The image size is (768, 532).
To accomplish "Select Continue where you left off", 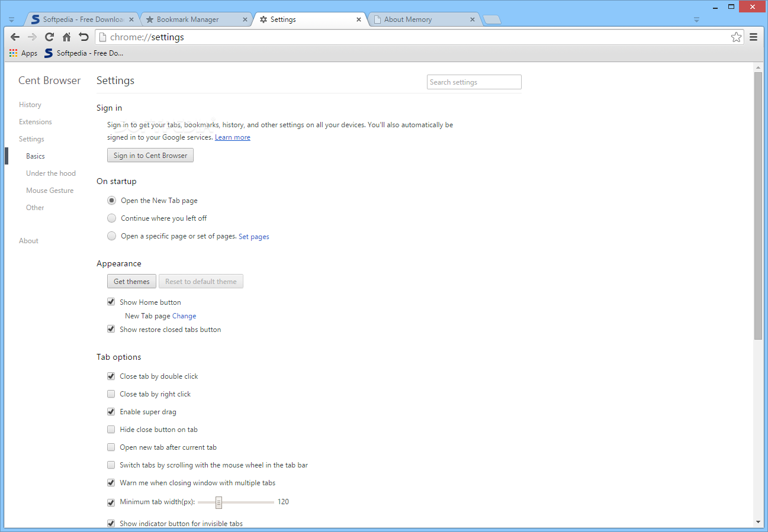I will [111, 218].
